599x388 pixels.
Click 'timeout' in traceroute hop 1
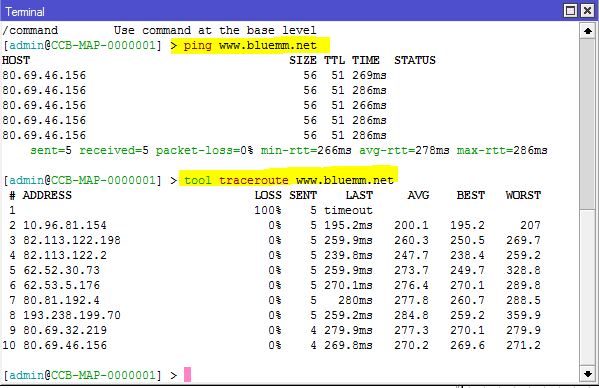pos(348,210)
